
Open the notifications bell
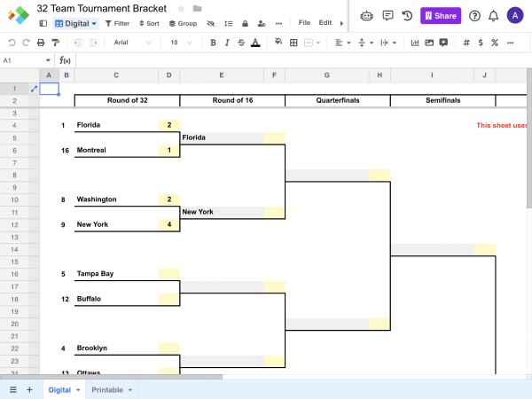click(x=493, y=16)
